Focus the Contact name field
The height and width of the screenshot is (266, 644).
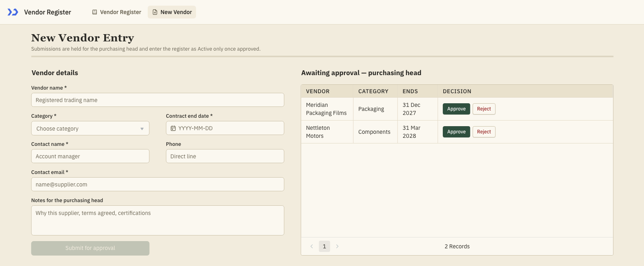[x=90, y=156]
